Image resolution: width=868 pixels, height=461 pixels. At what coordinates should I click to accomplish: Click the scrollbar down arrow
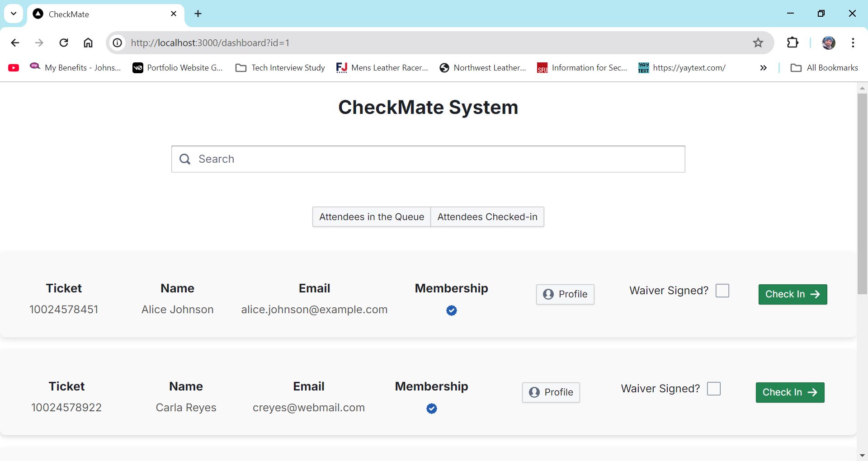click(862, 456)
